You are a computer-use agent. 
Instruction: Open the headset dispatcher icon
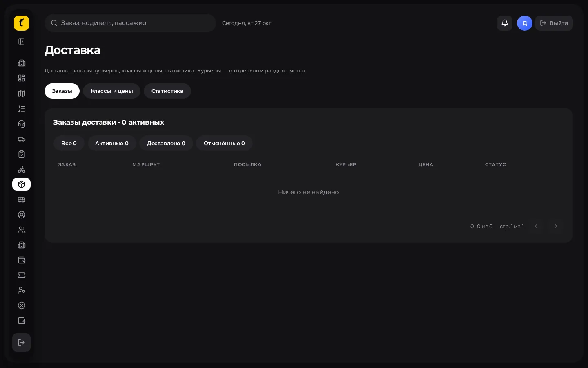tap(22, 124)
